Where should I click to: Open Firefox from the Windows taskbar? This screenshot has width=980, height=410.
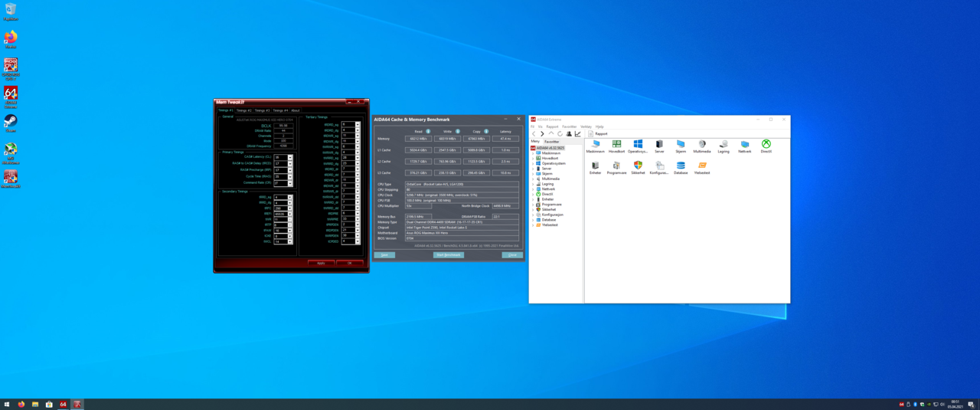[21, 404]
